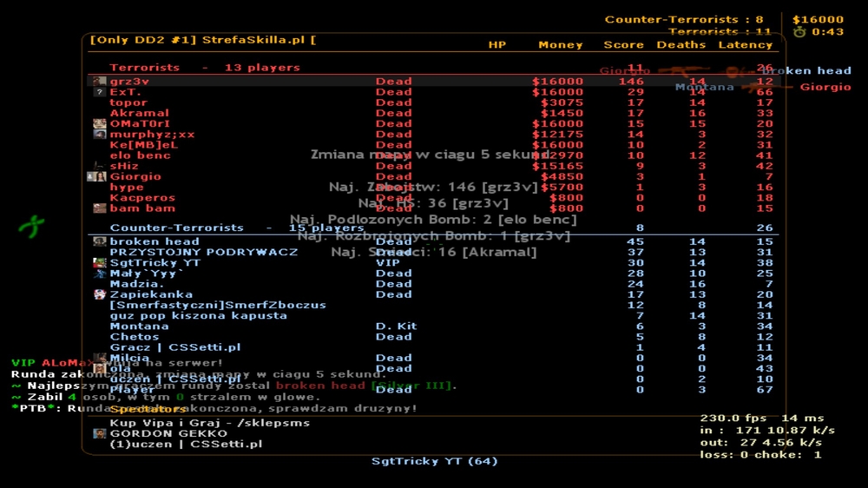Click the Deaths column header
The image size is (868, 488).
coord(681,45)
